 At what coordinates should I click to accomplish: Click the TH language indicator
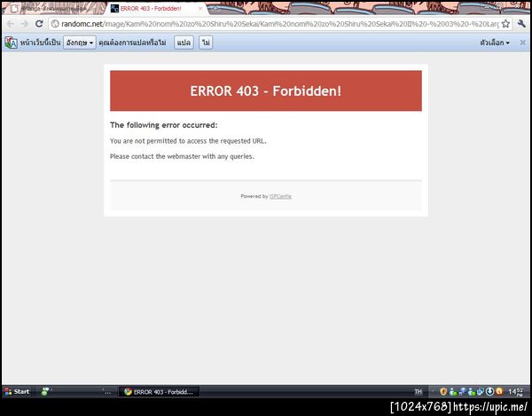(418, 391)
